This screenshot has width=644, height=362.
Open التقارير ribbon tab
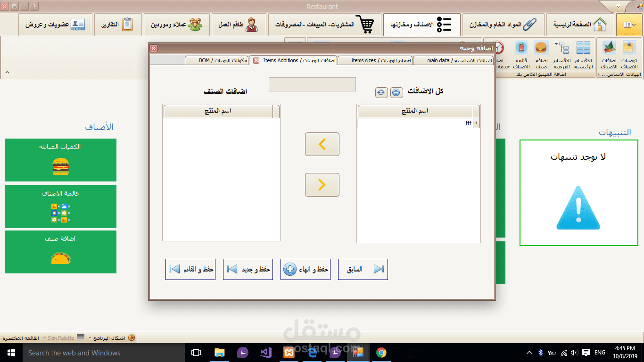tap(118, 25)
